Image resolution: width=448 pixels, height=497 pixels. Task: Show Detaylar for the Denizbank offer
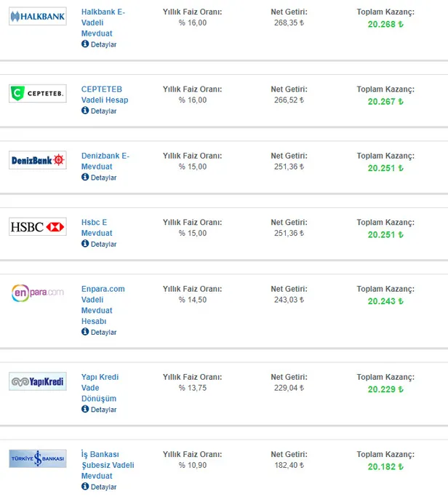tap(100, 178)
